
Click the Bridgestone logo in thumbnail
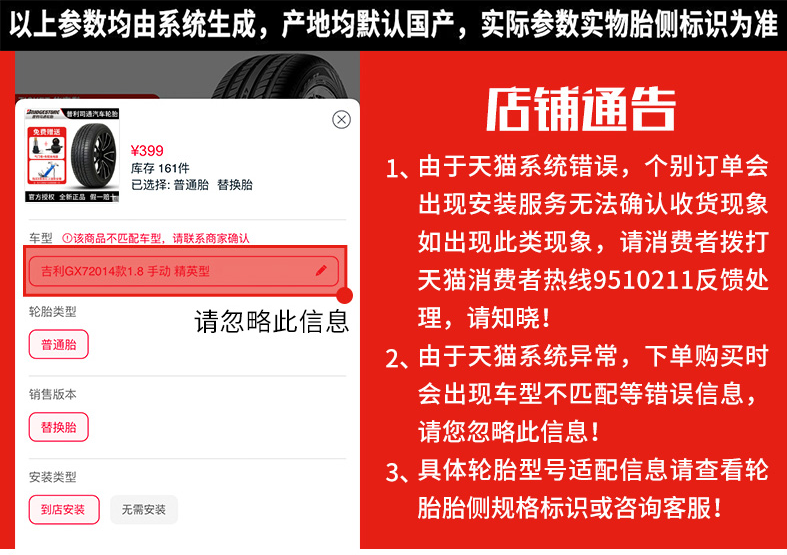pyautogui.click(x=44, y=113)
